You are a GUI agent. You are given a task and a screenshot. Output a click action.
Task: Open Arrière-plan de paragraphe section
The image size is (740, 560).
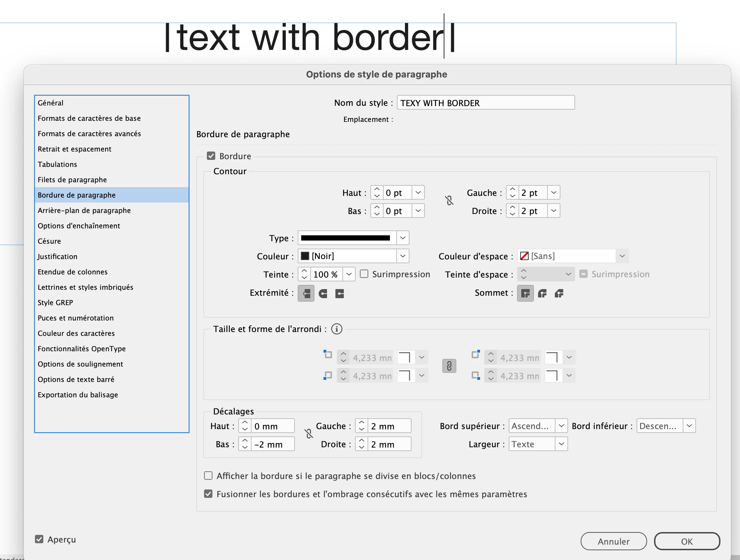84,211
